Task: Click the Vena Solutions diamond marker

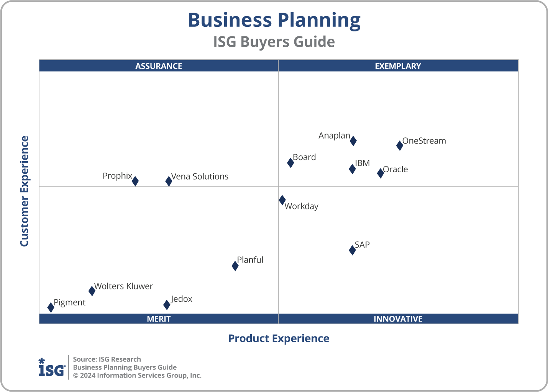Action: pos(169,181)
